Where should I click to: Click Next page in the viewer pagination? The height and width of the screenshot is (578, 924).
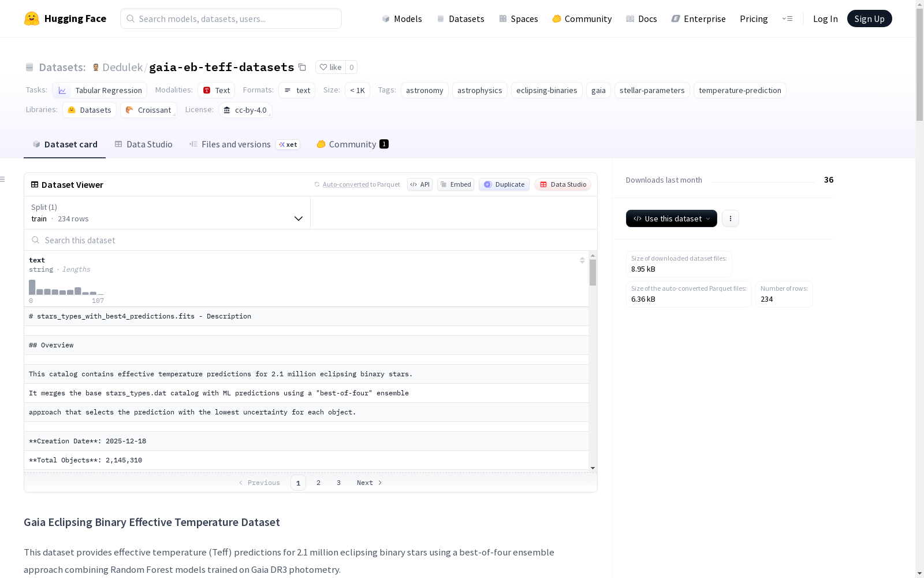tap(370, 483)
